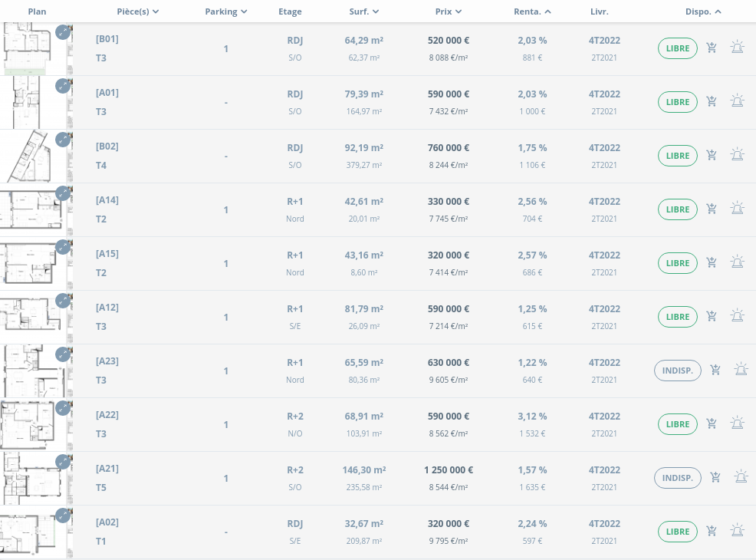
Task: Add lot A14 to the cart
Action: [712, 209]
